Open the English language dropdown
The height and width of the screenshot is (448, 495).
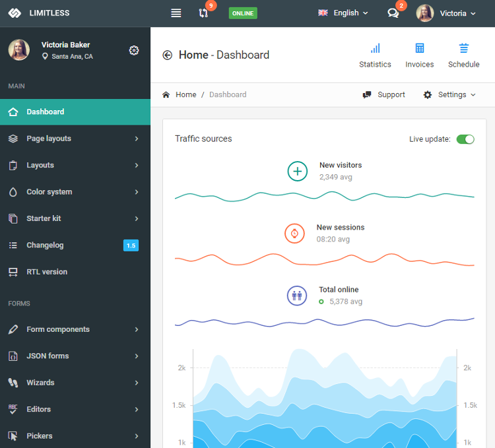coord(343,13)
